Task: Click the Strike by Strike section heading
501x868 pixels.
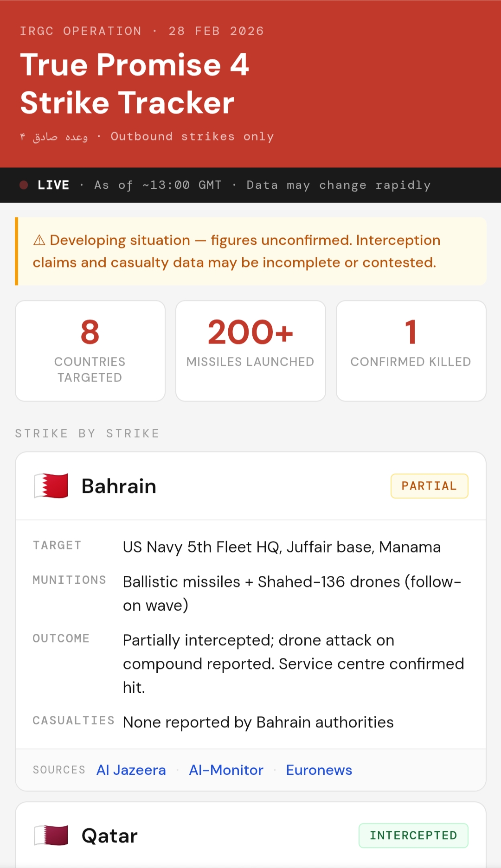Action: (87, 434)
